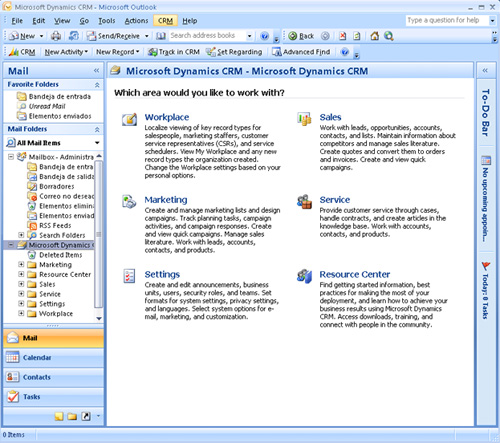
Task: Open the CRM menu
Action: tap(165, 21)
